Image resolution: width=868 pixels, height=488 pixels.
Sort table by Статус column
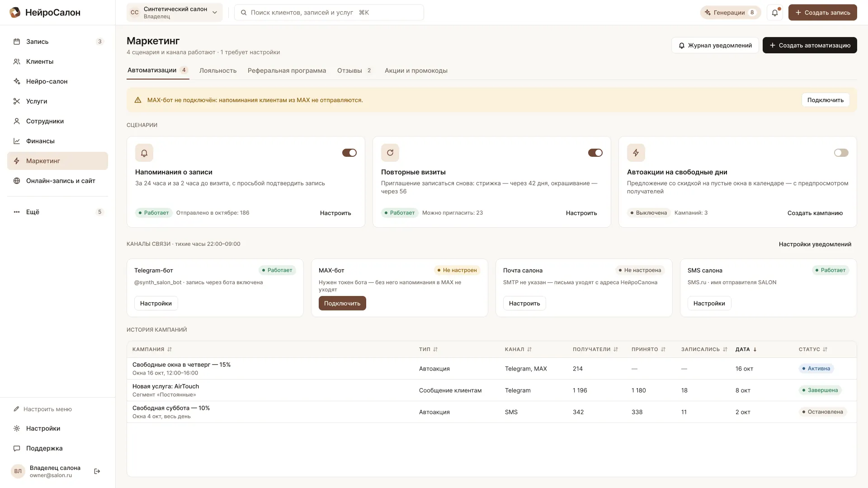[x=813, y=349]
